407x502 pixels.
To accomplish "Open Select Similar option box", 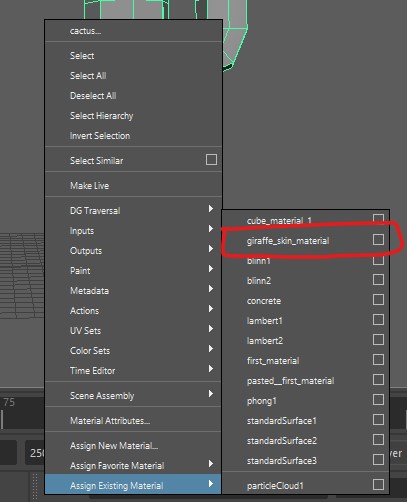I will click(x=211, y=160).
